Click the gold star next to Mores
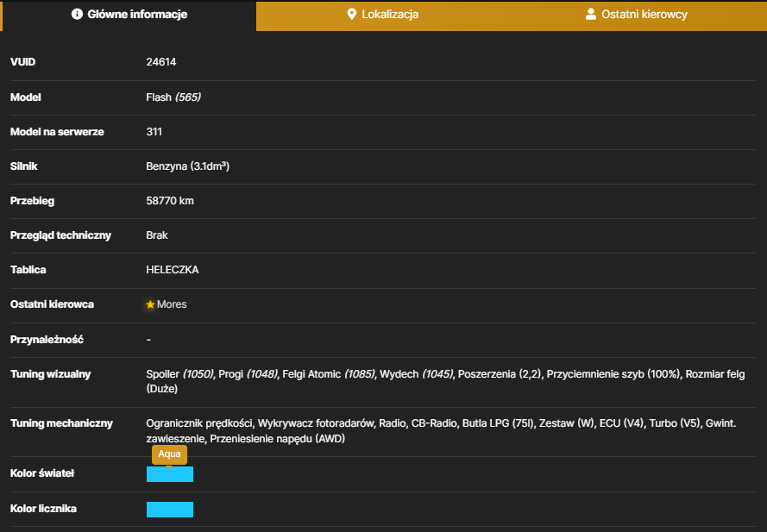 tap(150, 304)
